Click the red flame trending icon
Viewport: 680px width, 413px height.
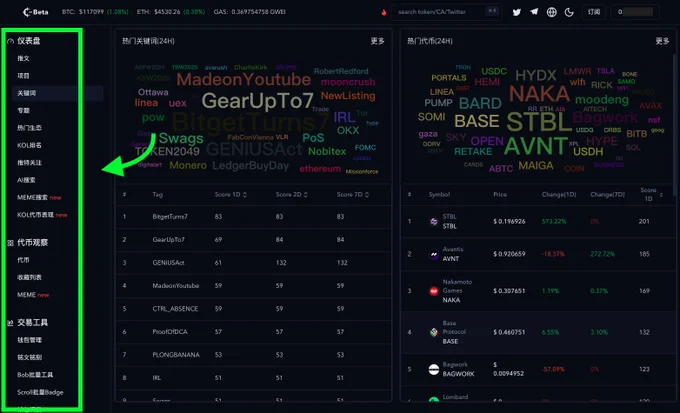tap(383, 12)
